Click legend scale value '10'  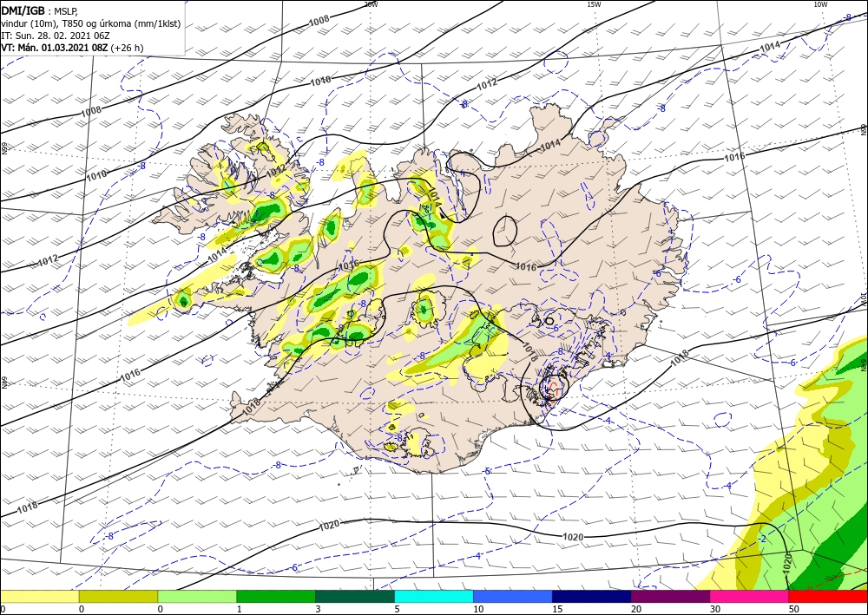pos(478,609)
